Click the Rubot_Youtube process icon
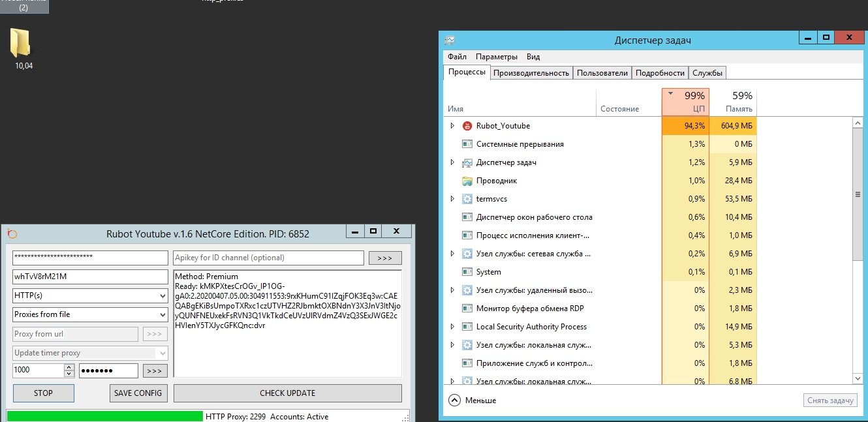 pos(467,126)
